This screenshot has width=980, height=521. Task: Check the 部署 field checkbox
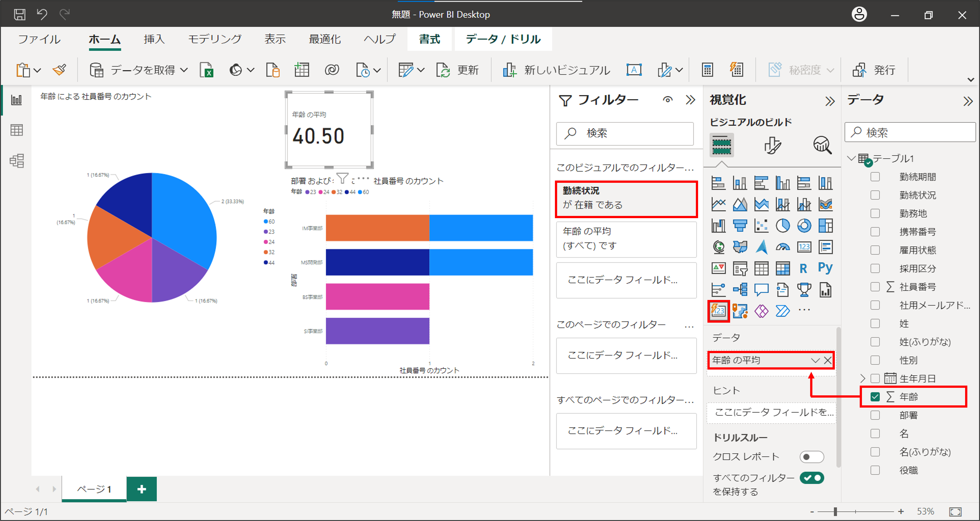(x=875, y=415)
